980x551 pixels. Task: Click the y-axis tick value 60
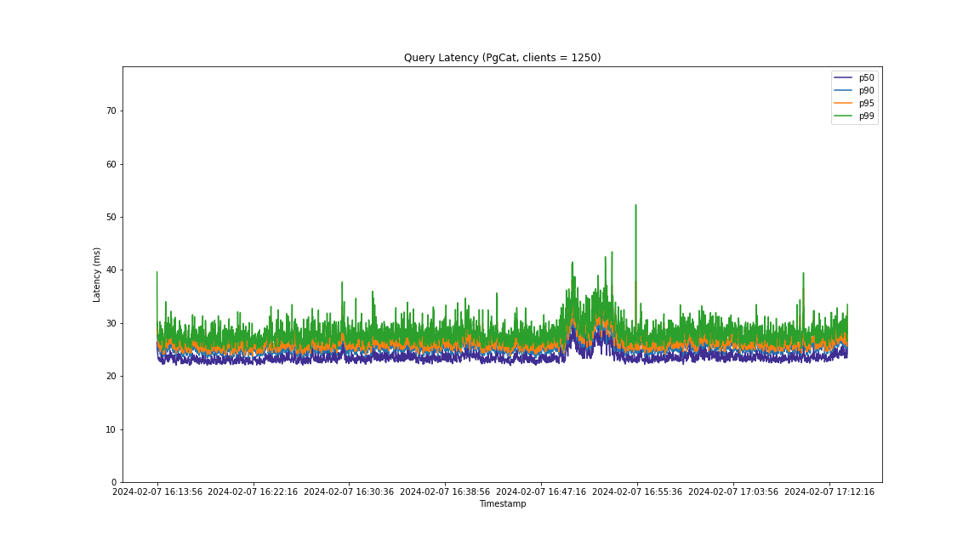tap(111, 164)
